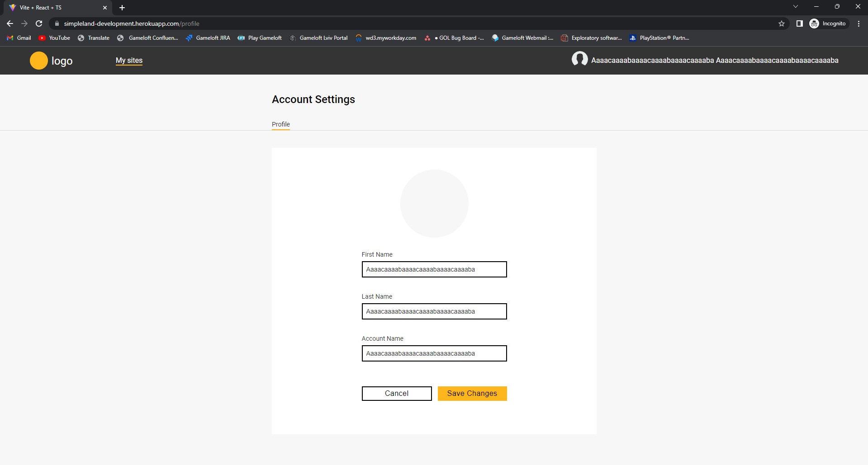This screenshot has width=868, height=465.
Task: Open the Gameloft Lviv Portal bookmark
Action: 318,38
